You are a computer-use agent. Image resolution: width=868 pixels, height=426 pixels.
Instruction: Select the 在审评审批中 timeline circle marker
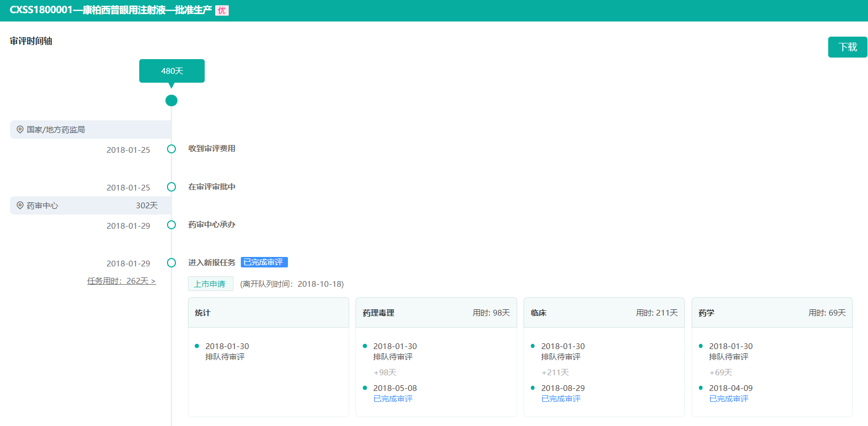(x=171, y=187)
